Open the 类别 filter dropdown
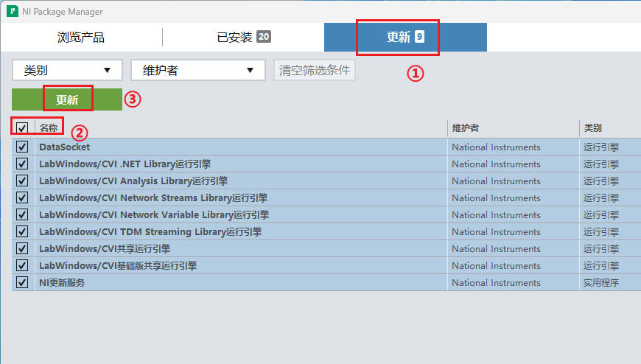 pyautogui.click(x=68, y=70)
